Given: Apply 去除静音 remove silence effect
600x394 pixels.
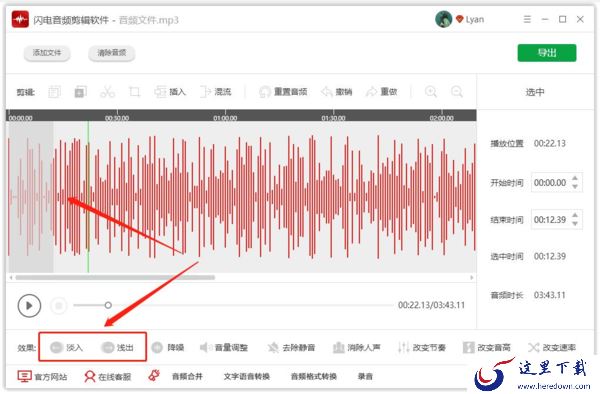Looking at the screenshot, I should (x=291, y=347).
